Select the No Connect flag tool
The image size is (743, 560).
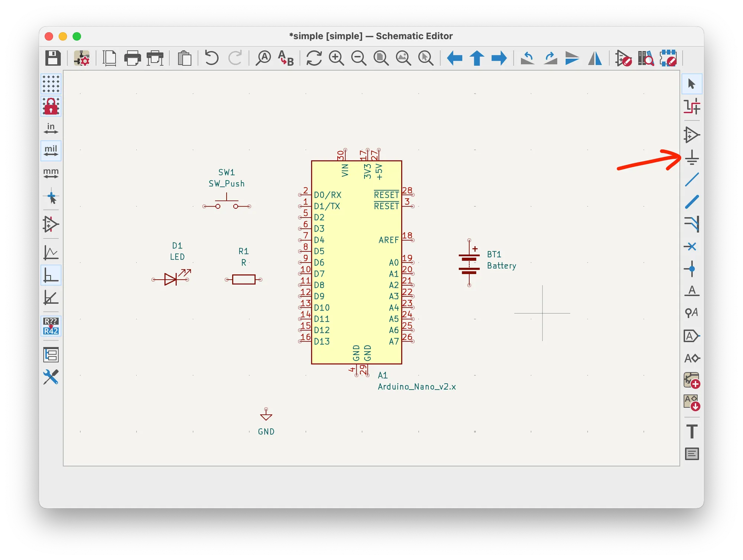tap(692, 247)
